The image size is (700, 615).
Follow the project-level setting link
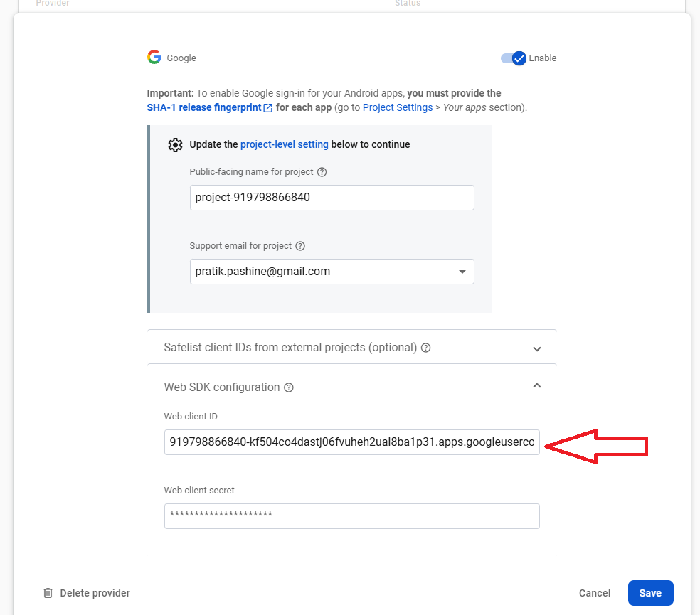pos(284,144)
